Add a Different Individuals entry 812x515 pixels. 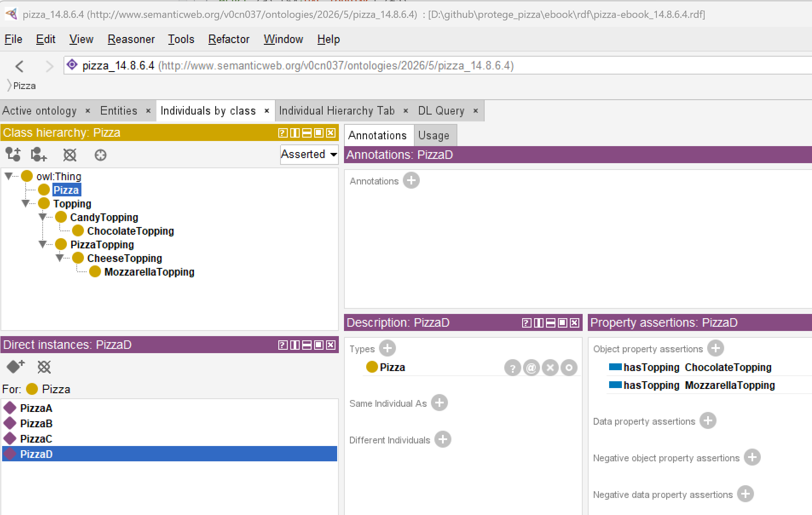pos(443,440)
